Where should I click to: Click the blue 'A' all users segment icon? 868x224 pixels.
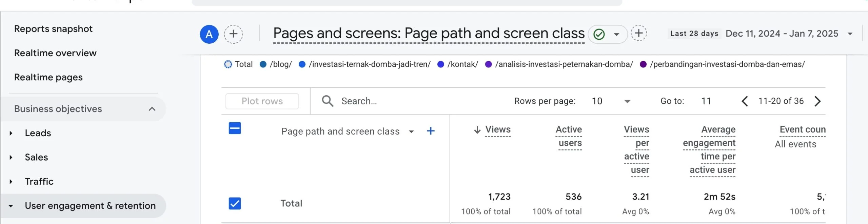point(209,34)
